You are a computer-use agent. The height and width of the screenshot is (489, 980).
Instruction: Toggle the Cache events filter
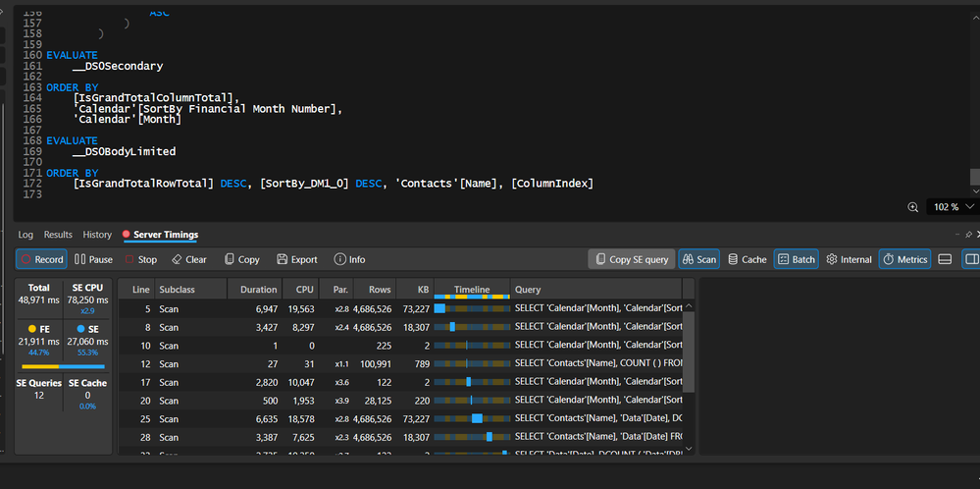(747, 259)
